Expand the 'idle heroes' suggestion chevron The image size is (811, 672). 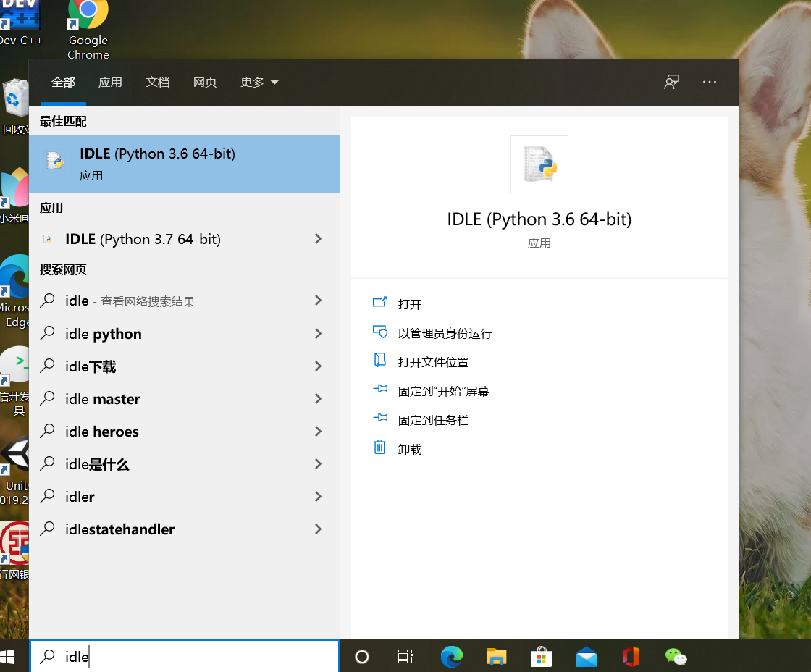pos(318,432)
